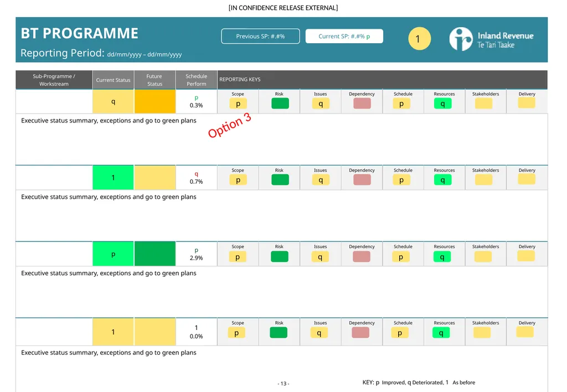This screenshot has width=567, height=392.
Task: Click the Sub-Programme / Workstream column header
Action: tap(54, 80)
